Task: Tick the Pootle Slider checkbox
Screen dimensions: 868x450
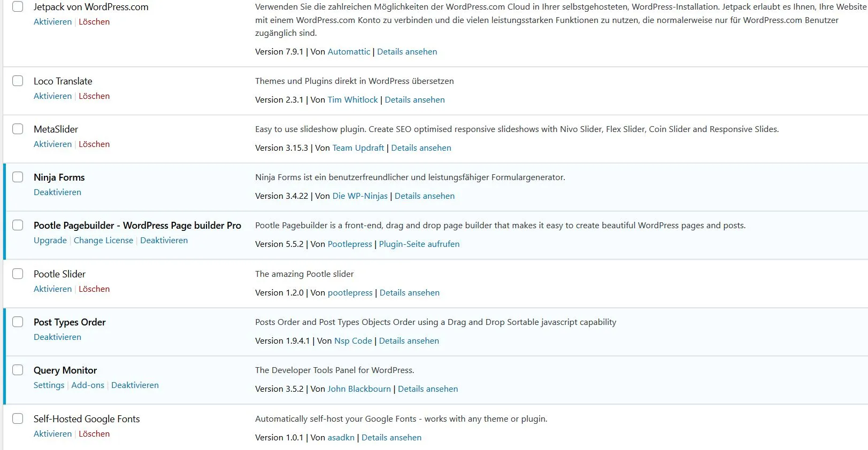Action: [x=18, y=274]
